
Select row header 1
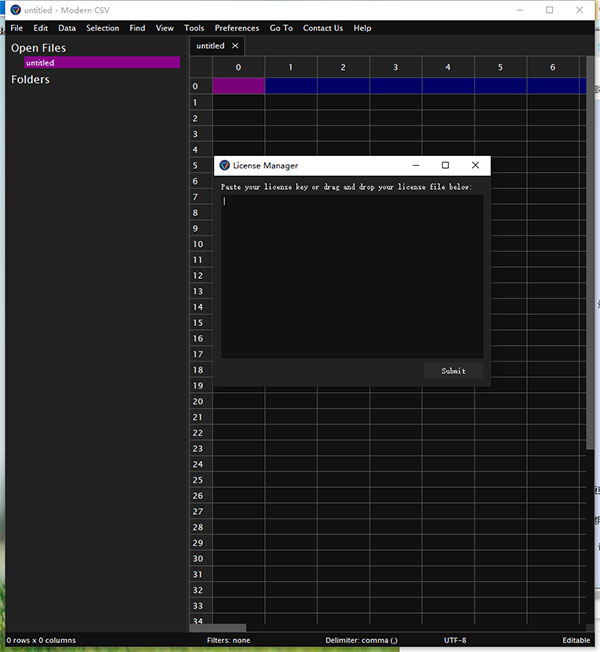click(x=201, y=102)
